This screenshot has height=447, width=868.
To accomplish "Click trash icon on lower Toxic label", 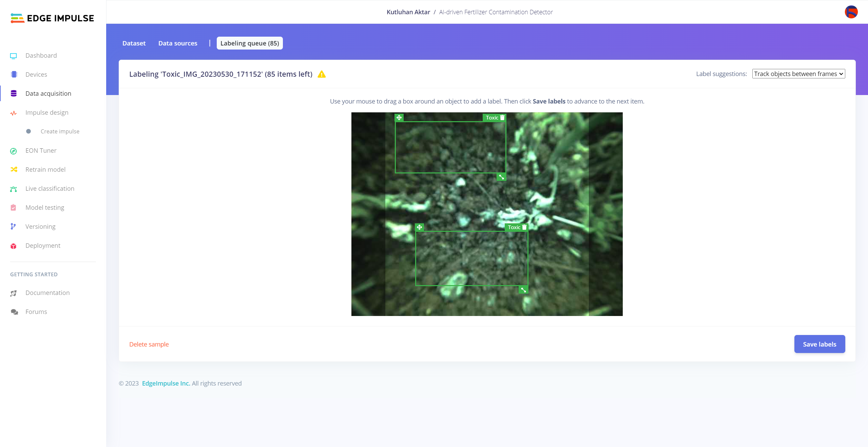I will click(524, 227).
